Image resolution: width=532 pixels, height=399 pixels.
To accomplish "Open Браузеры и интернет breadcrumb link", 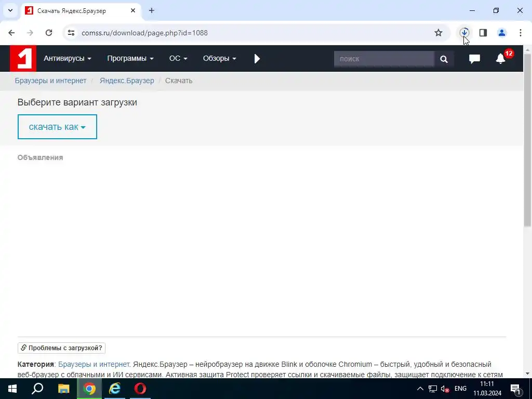I will pos(50,81).
